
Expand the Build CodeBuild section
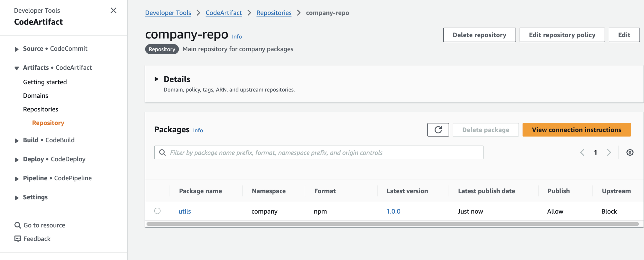pyautogui.click(x=16, y=141)
